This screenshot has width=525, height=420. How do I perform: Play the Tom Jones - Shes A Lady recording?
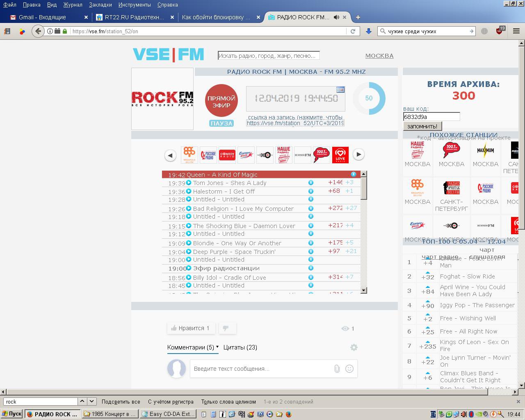(189, 183)
